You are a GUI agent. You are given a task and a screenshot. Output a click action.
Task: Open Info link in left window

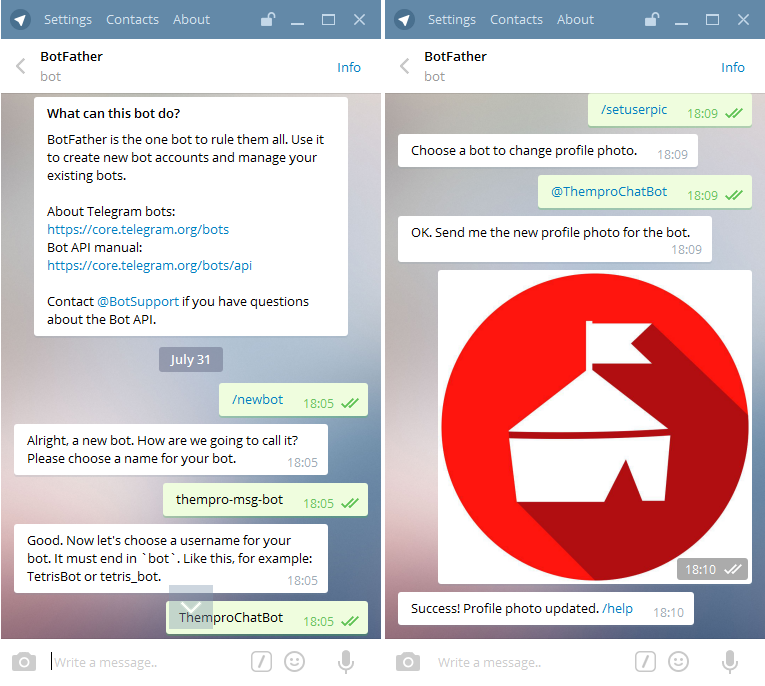tap(349, 67)
